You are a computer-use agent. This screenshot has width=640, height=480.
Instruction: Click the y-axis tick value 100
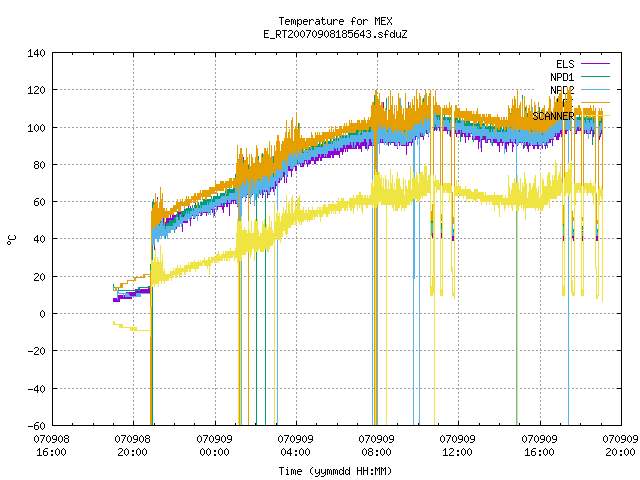point(36,128)
